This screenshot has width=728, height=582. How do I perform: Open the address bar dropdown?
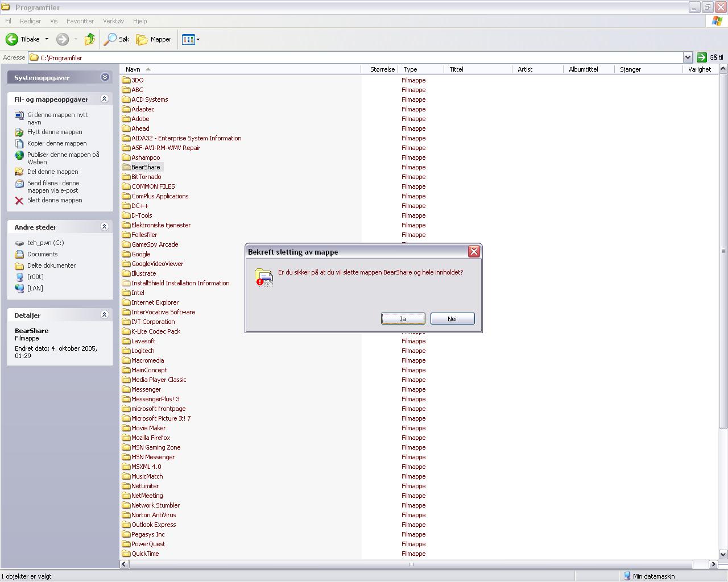pos(688,57)
